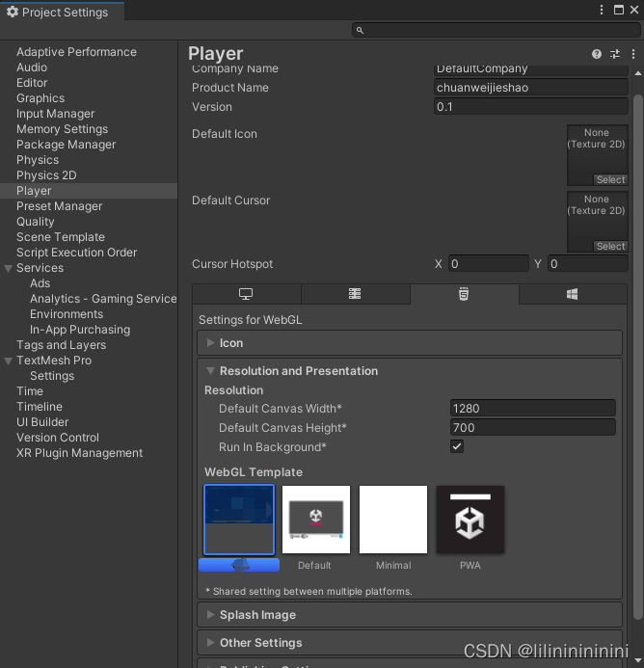This screenshot has height=668, width=644.
Task: Click the scroll up arrow of Player panel
Action: [637, 73]
